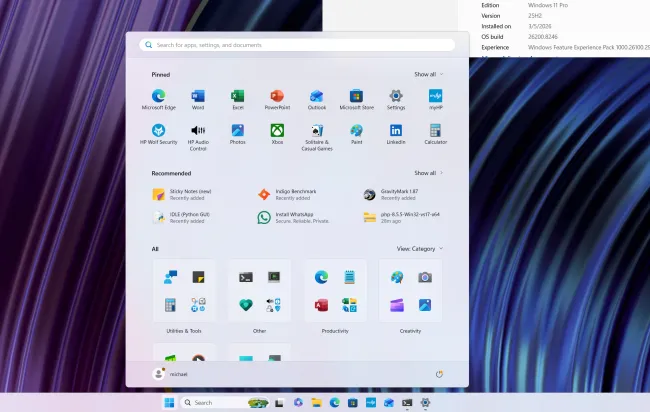The height and width of the screenshot is (412, 650).
Task: Open recommended Indigo Benchmark
Action: pos(287,194)
